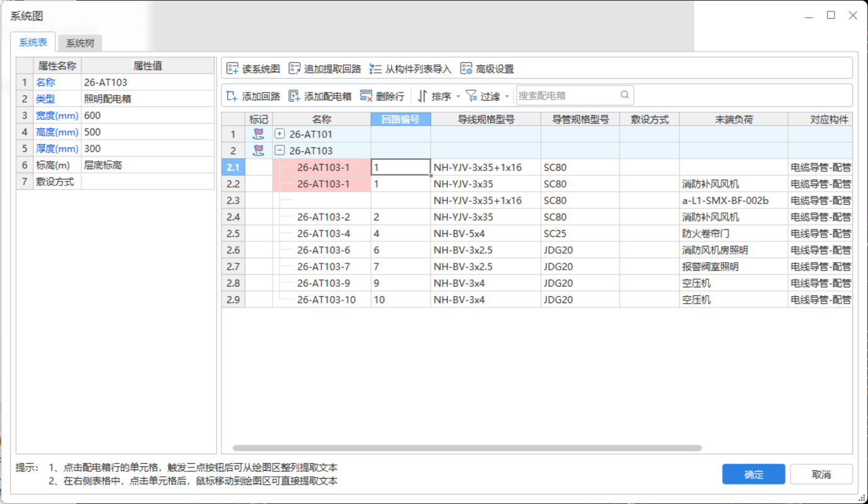The height and width of the screenshot is (504, 868).
Task: Click the SC25 conduit spec cell
Action: (x=580, y=233)
